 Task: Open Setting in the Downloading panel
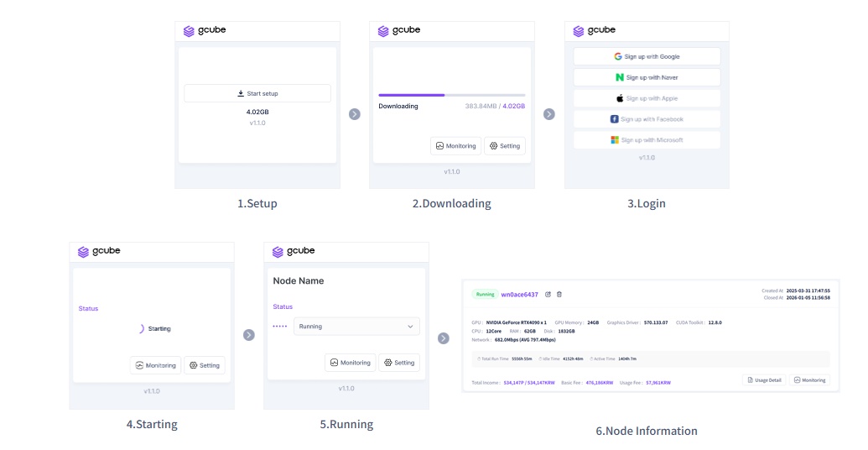click(505, 146)
